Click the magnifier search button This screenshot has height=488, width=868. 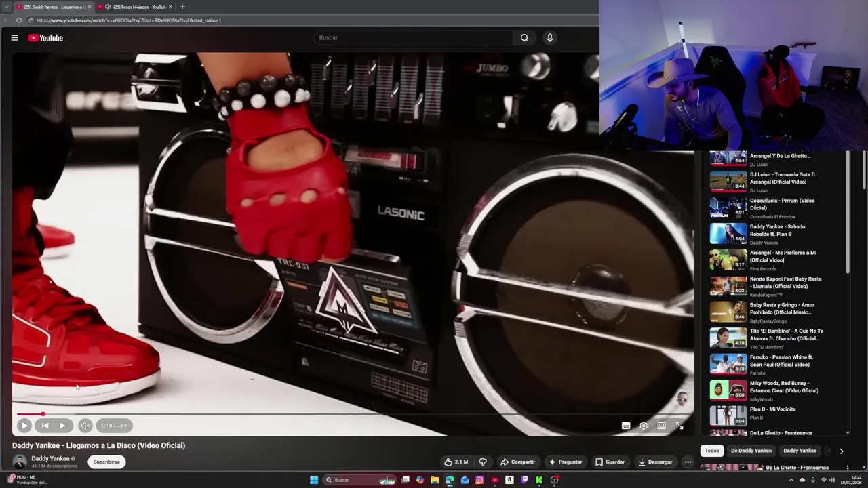[x=524, y=37]
